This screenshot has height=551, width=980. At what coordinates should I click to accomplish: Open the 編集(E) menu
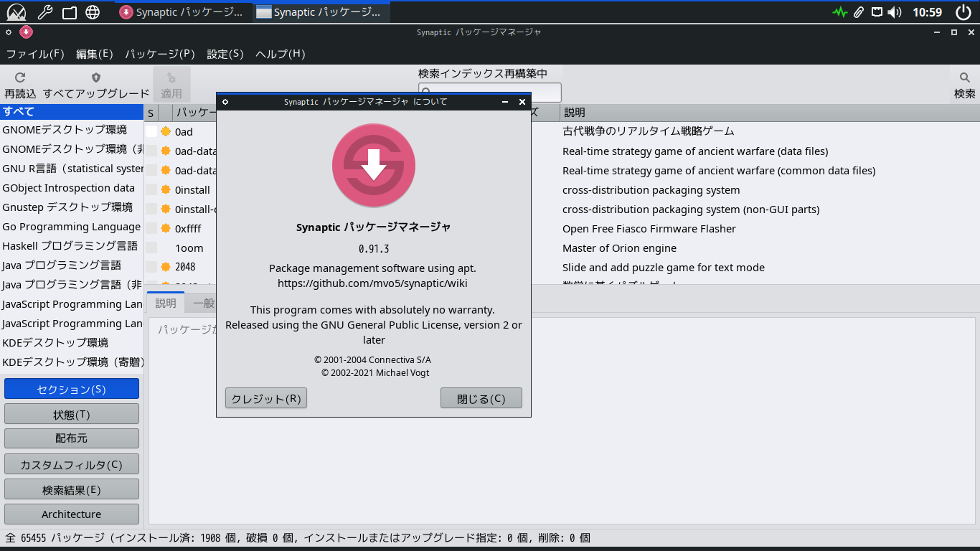(x=95, y=54)
